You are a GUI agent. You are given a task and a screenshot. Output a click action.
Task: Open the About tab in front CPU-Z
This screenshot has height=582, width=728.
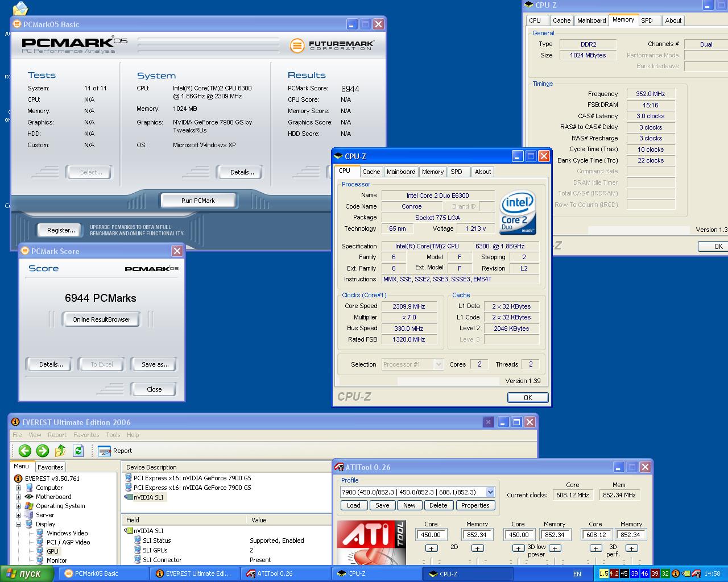[483, 172]
